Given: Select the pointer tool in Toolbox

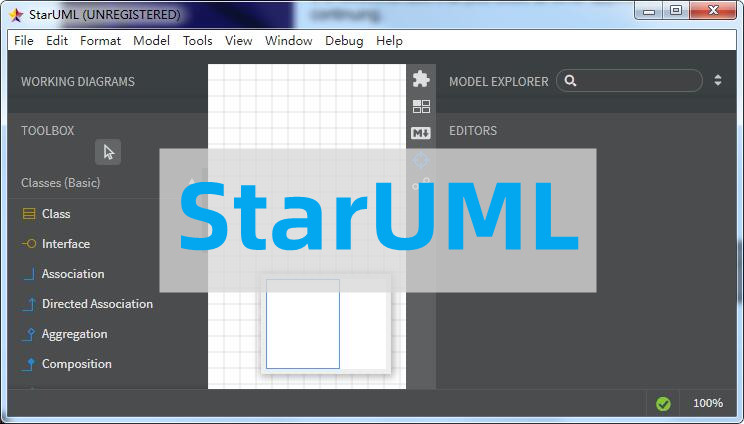Looking at the screenshot, I should 108,152.
